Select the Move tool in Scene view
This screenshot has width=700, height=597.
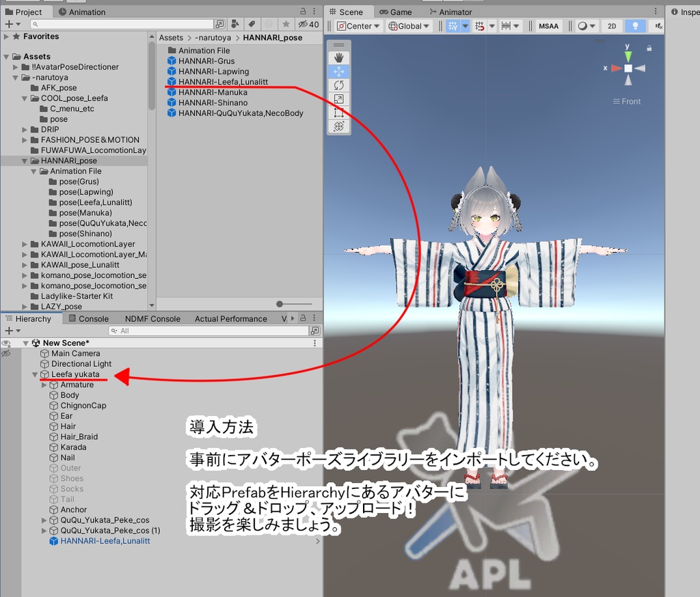point(339,72)
